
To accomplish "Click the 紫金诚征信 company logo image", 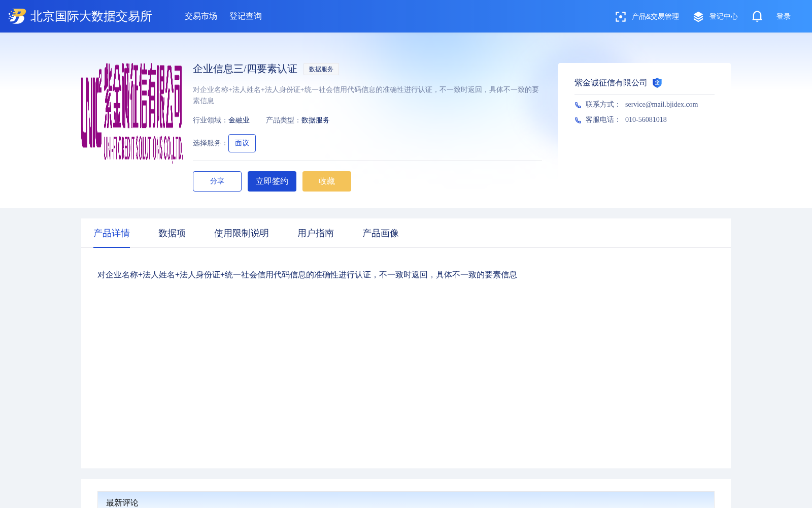I will (x=132, y=113).
